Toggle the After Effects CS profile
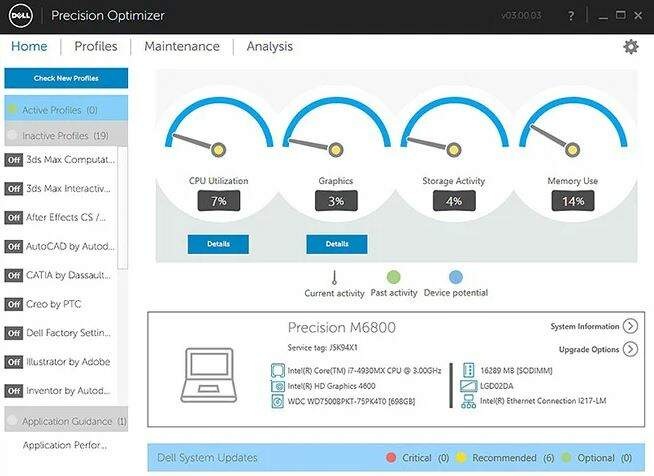This screenshot has width=654, height=476. click(x=14, y=217)
